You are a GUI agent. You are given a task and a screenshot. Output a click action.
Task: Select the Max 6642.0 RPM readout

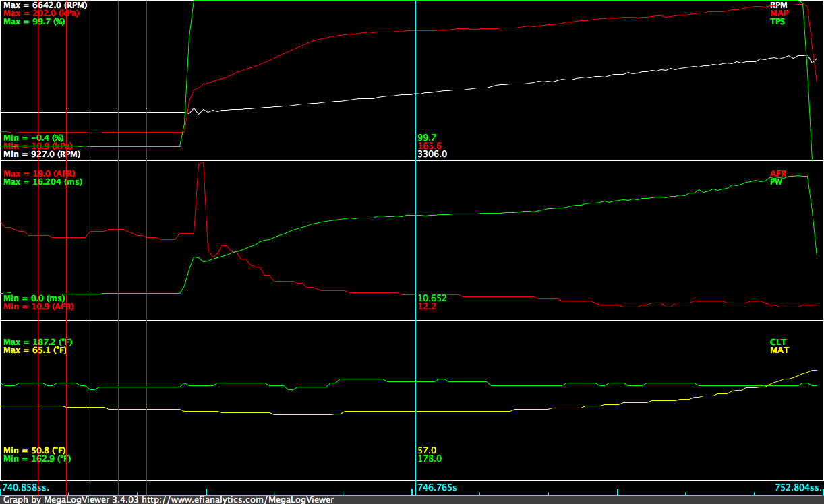(x=45, y=4)
